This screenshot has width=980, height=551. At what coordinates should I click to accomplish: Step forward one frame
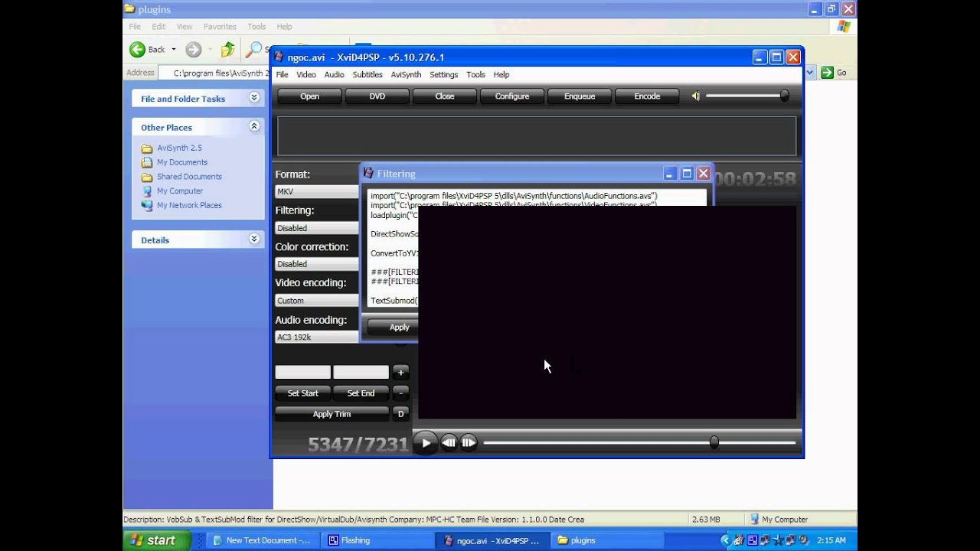[469, 442]
